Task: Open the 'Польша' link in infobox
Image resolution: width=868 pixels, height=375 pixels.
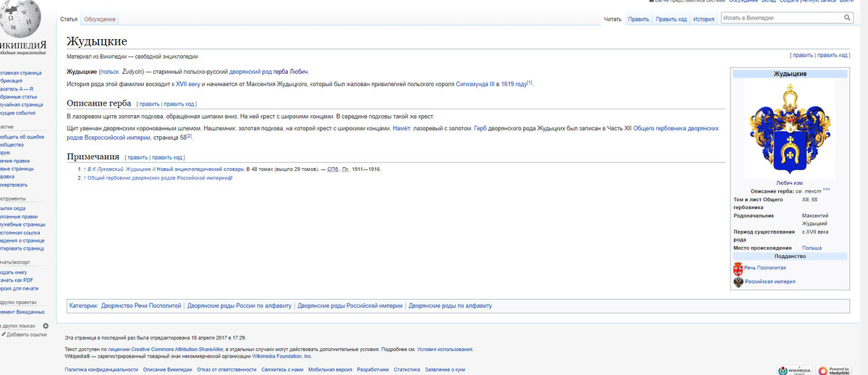Action: click(x=811, y=248)
